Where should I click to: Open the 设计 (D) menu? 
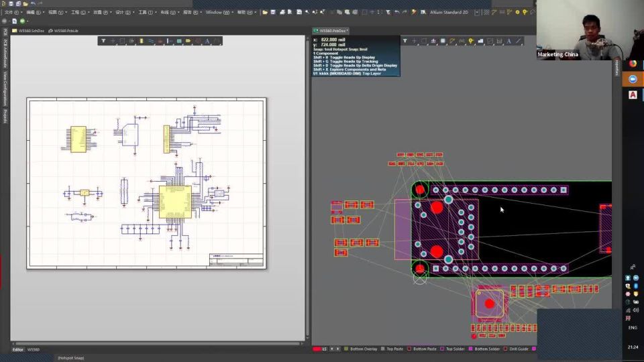pos(124,12)
